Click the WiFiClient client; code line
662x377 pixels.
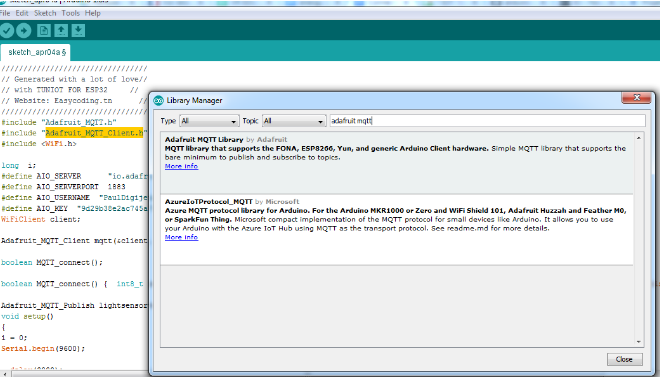click(41, 220)
